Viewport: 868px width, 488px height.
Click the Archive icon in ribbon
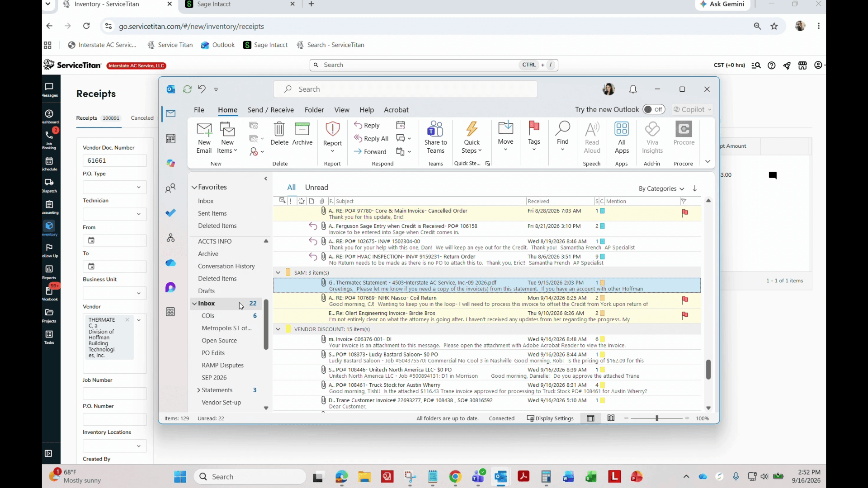302,134
